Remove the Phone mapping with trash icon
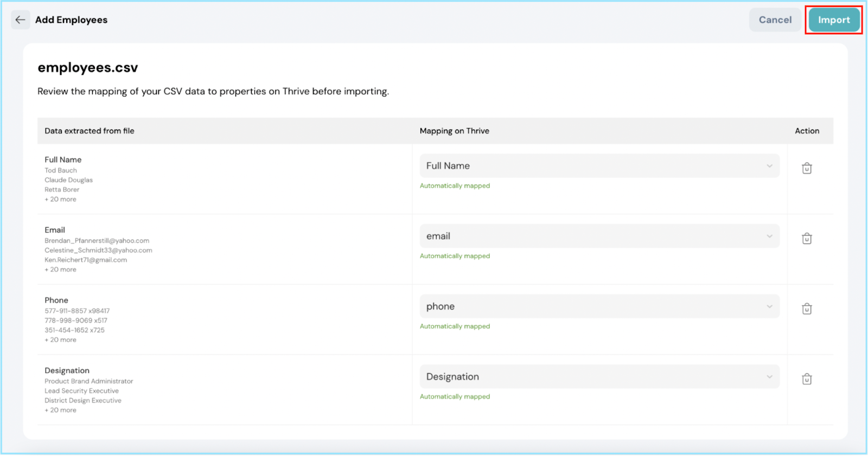Viewport: 868px width, 456px height. tap(807, 309)
